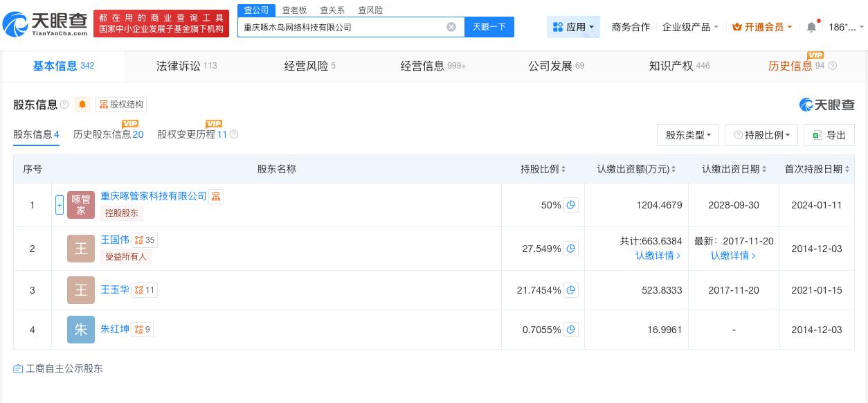Open the 企业级产品 dropdown
Viewport: 868px width, 403px height.
click(690, 27)
